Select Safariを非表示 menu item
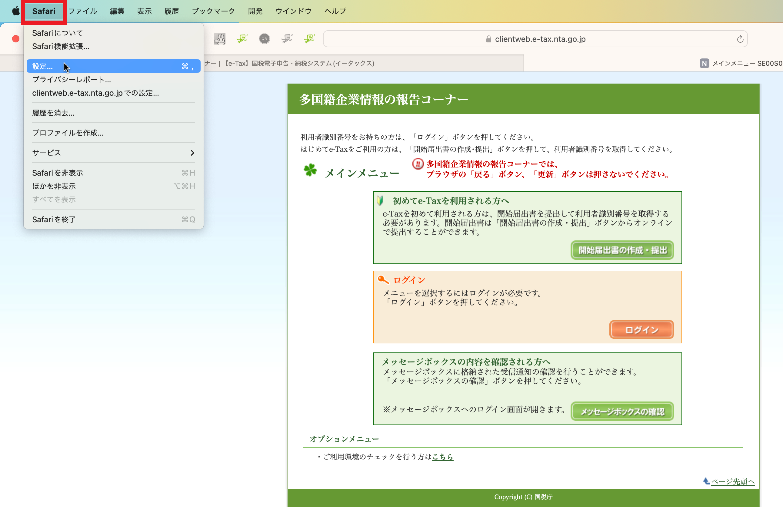Viewport: 783px width, 532px height. (x=114, y=173)
